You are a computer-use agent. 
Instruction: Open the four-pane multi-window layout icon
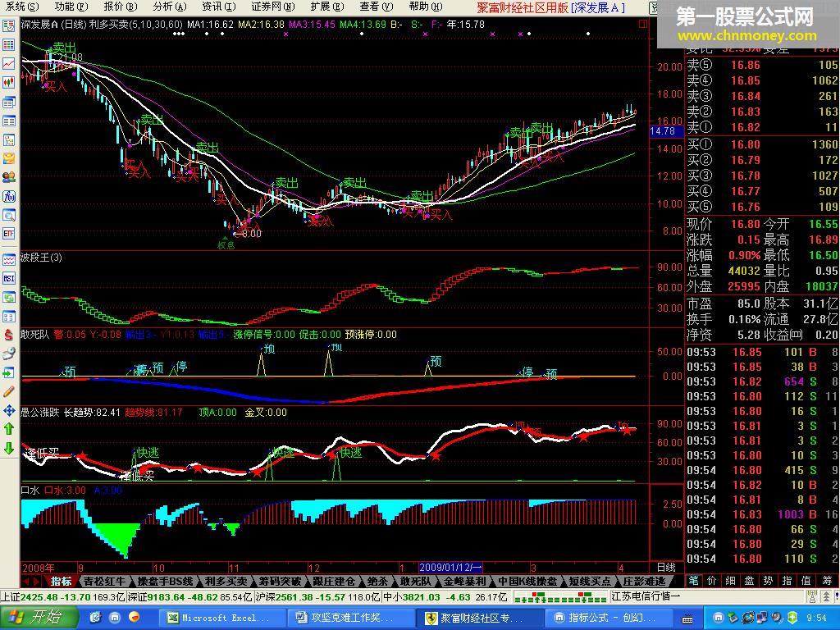(x=8, y=316)
